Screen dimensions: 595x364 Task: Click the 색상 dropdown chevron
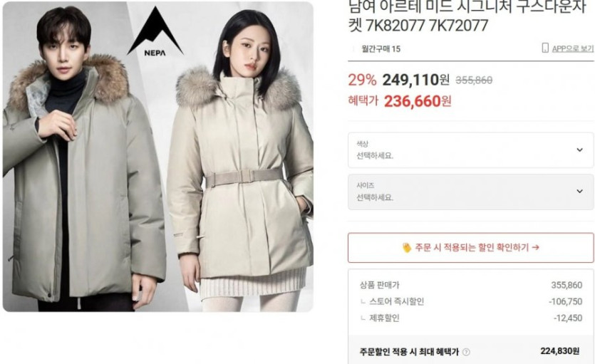pos(579,150)
